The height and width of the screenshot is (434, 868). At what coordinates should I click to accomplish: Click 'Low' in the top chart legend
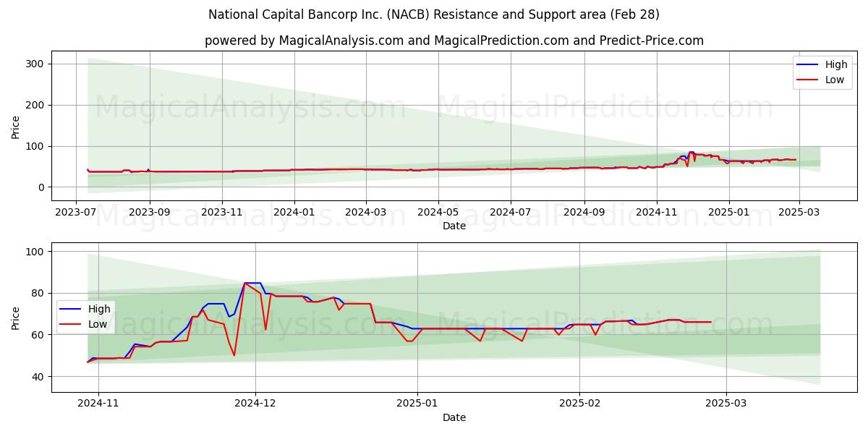pos(835,80)
